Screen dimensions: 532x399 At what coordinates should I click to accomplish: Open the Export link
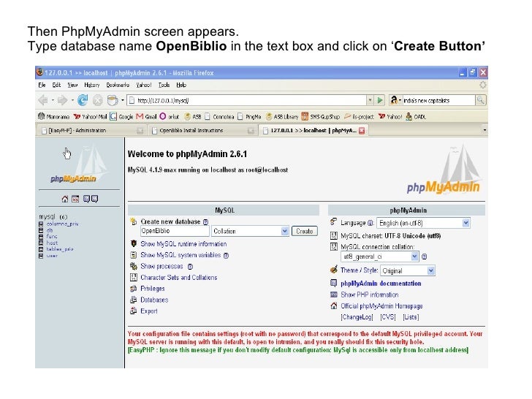point(149,311)
